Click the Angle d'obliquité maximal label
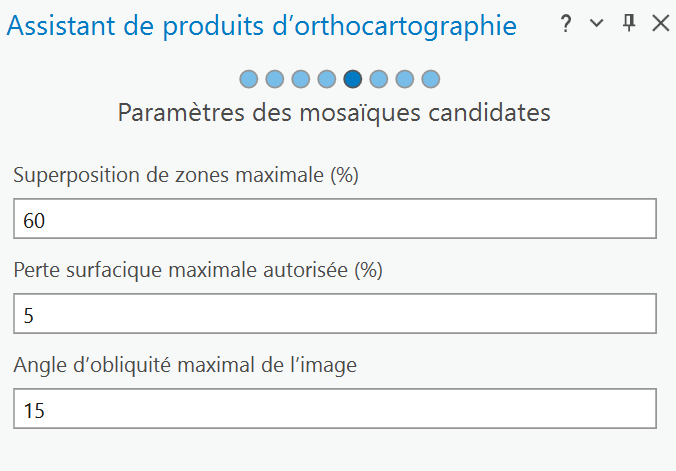676x471 pixels. (x=185, y=365)
